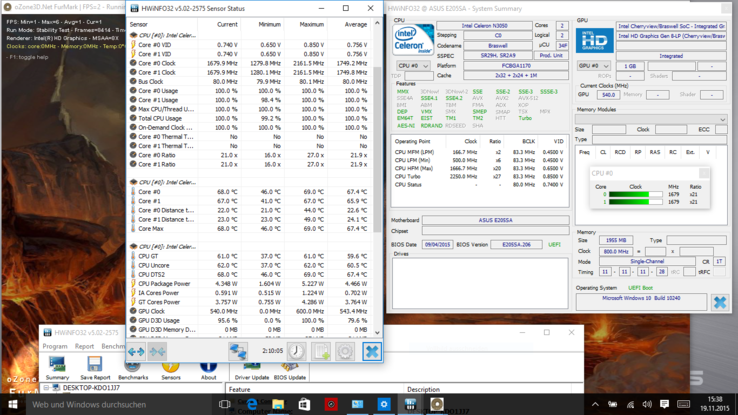The image size is (738, 415).
Task: Click the Feature column header in main window
Action: click(315, 389)
